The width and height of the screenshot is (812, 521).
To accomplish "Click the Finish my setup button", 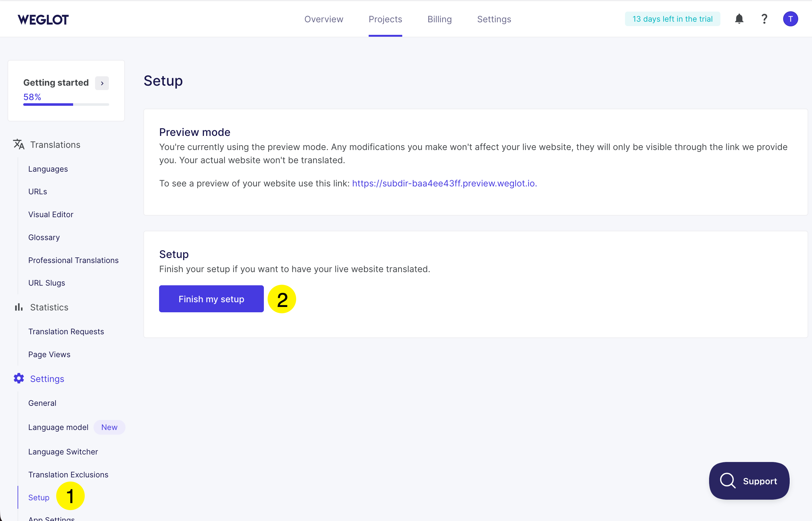I will point(211,299).
